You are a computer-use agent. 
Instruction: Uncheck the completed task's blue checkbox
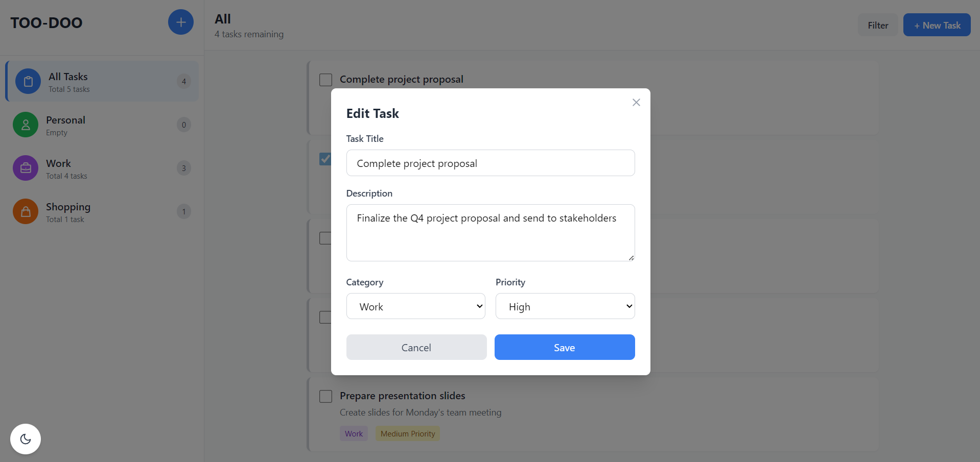coord(325,159)
